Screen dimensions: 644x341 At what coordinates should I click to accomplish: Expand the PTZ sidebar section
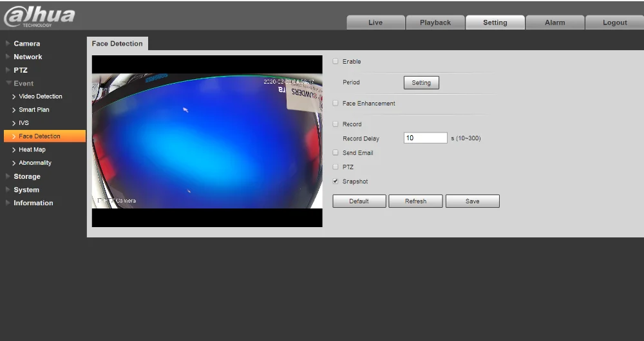pyautogui.click(x=20, y=70)
